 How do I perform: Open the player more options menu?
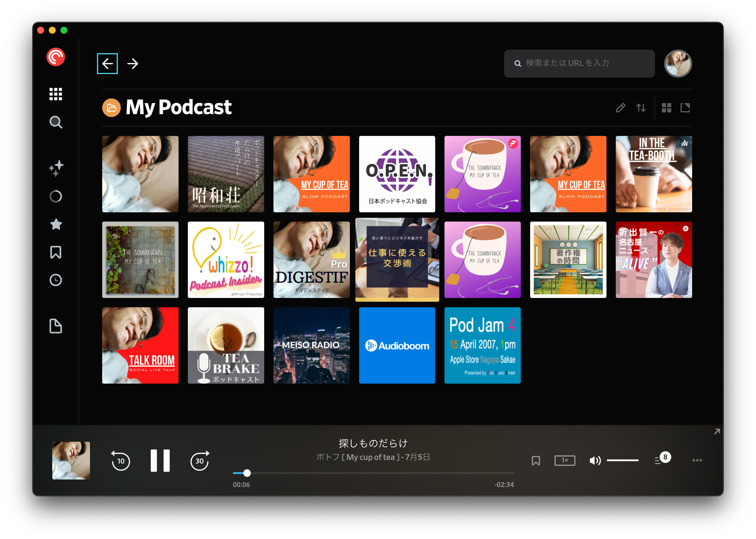click(x=697, y=460)
